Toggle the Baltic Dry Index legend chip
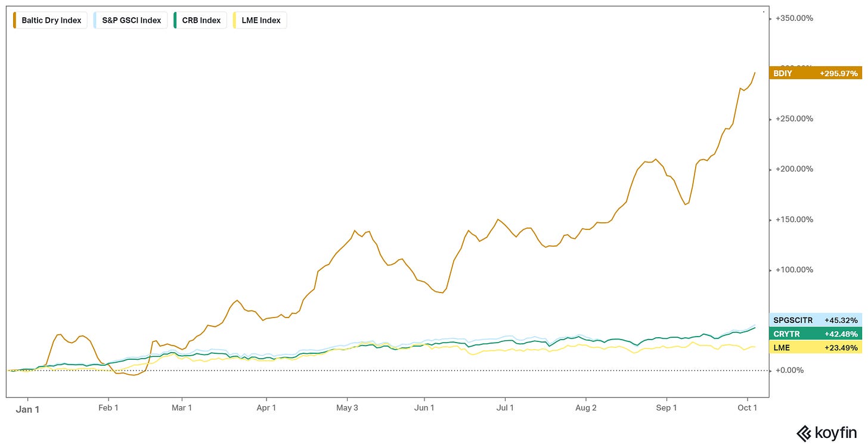The width and height of the screenshot is (868, 448). pos(50,20)
